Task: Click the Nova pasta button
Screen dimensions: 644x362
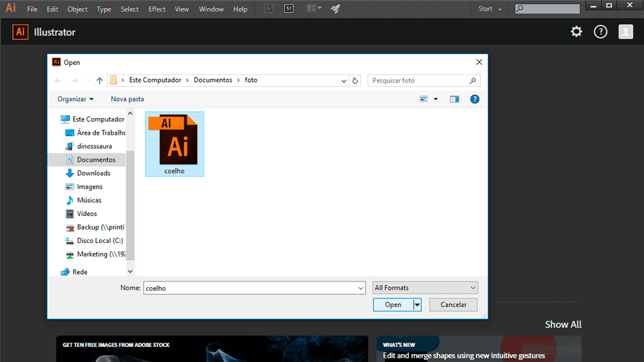Action: tap(127, 99)
